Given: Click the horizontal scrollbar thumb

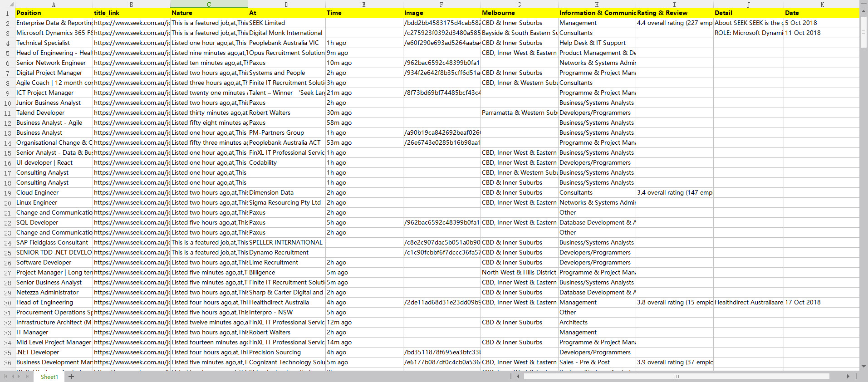Looking at the screenshot, I should point(676,377).
